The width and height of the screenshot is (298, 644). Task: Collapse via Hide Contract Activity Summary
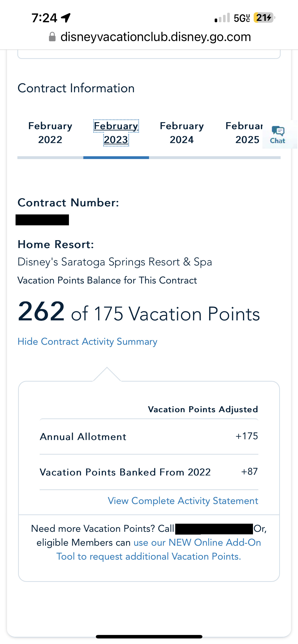click(x=87, y=341)
